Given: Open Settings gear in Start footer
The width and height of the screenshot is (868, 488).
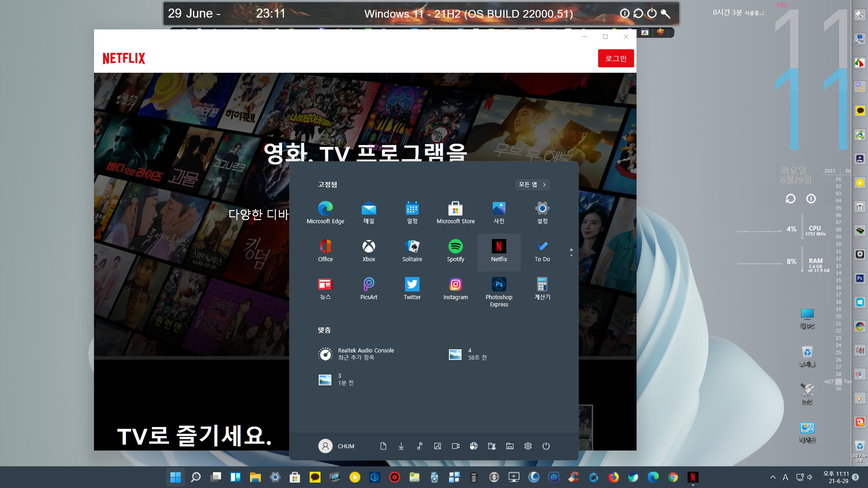Looking at the screenshot, I should 528,446.
